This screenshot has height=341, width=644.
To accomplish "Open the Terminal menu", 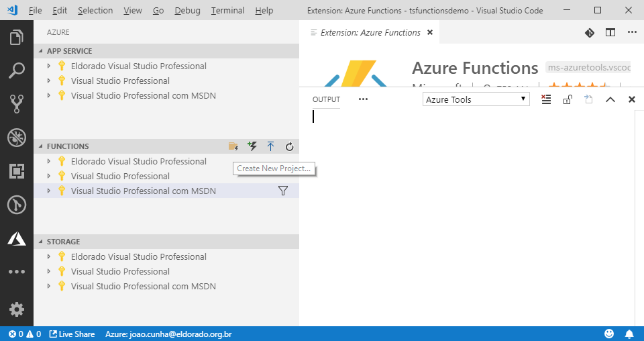I will pos(227,10).
